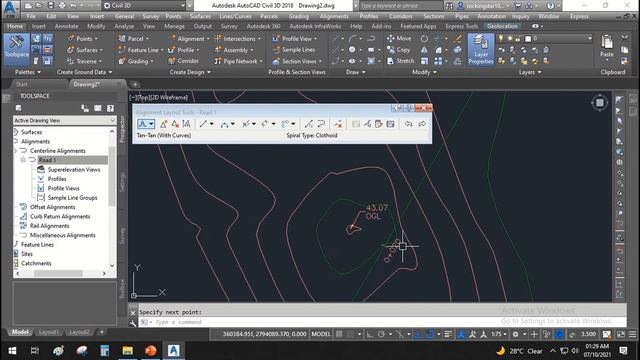The image size is (640, 360).
Task: Open the annotation scale 1:75 dropdown
Action: [x=499, y=334]
